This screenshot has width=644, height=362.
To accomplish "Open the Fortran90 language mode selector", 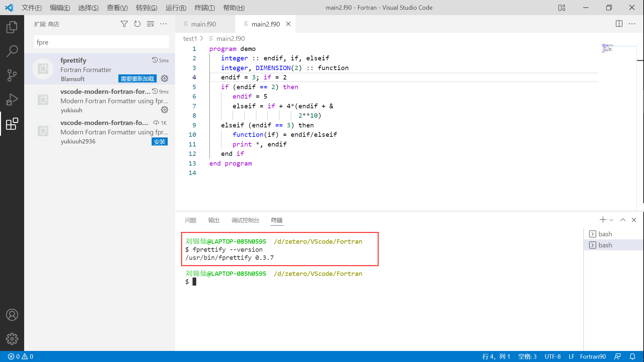I will (593, 357).
